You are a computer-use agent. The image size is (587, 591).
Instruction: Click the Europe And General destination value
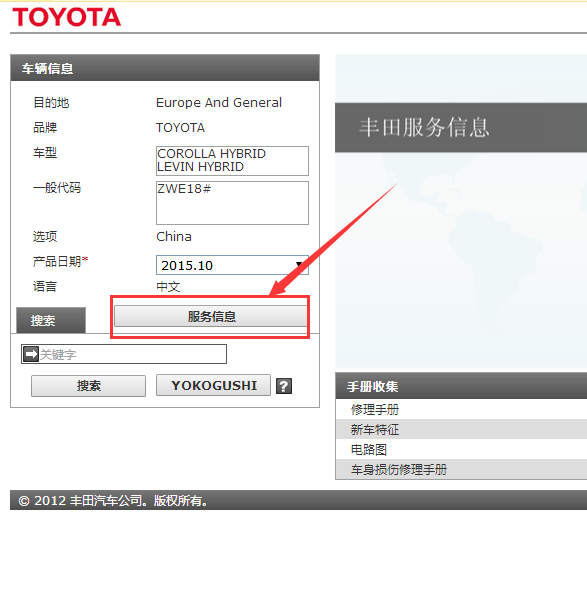click(219, 103)
